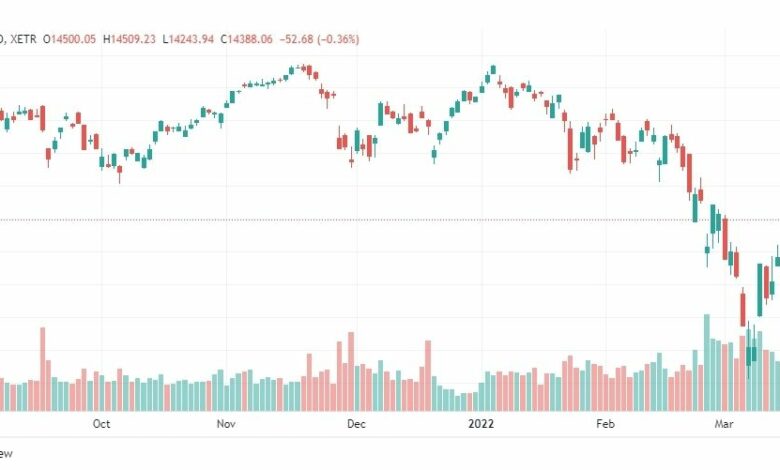
Task: Click the Nov label on time axis
Action: 226,424
